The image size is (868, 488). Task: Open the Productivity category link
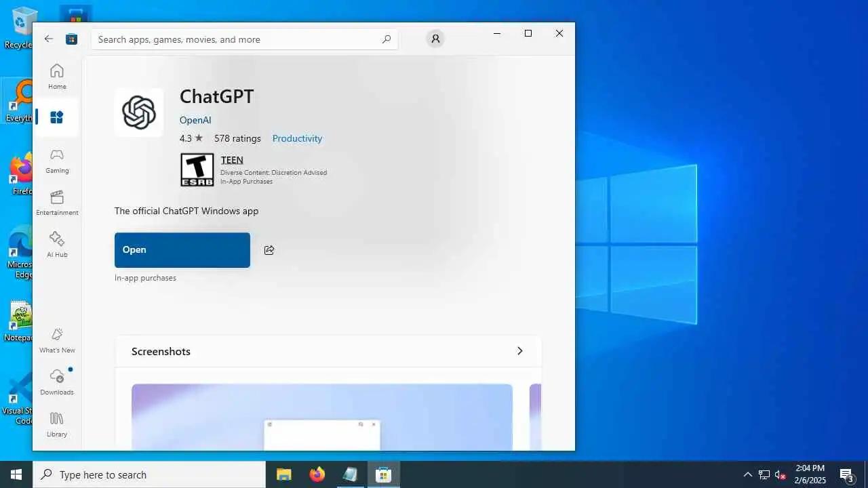297,138
